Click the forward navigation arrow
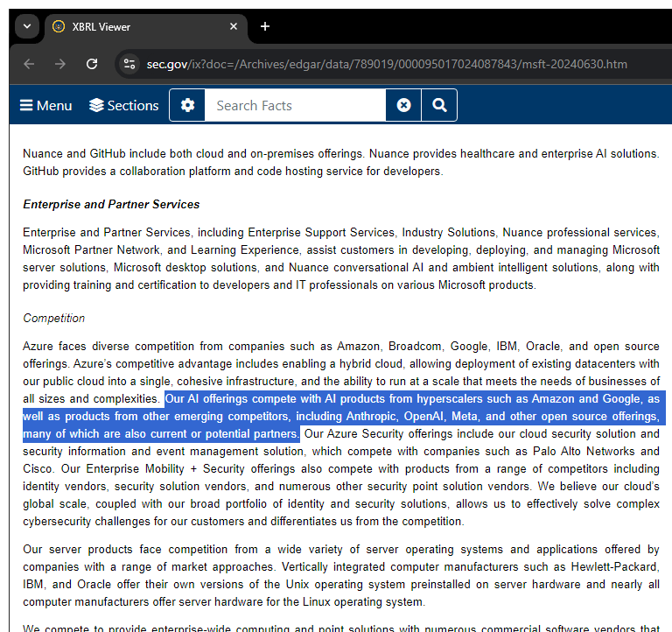Viewport: 672px width, 632px height. [x=59, y=64]
